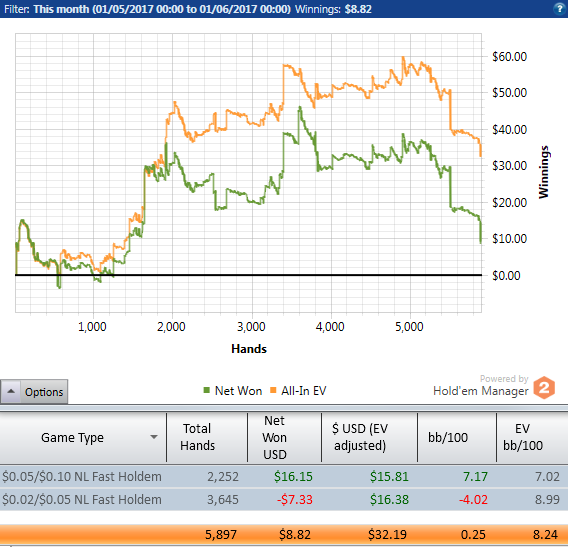Image resolution: width=568 pixels, height=547 pixels.
Task: Collapse the Options panel arrow
Action: coord(11,391)
